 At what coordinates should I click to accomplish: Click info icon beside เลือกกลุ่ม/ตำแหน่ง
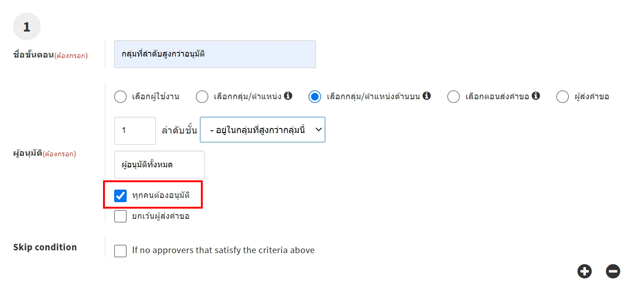click(288, 96)
